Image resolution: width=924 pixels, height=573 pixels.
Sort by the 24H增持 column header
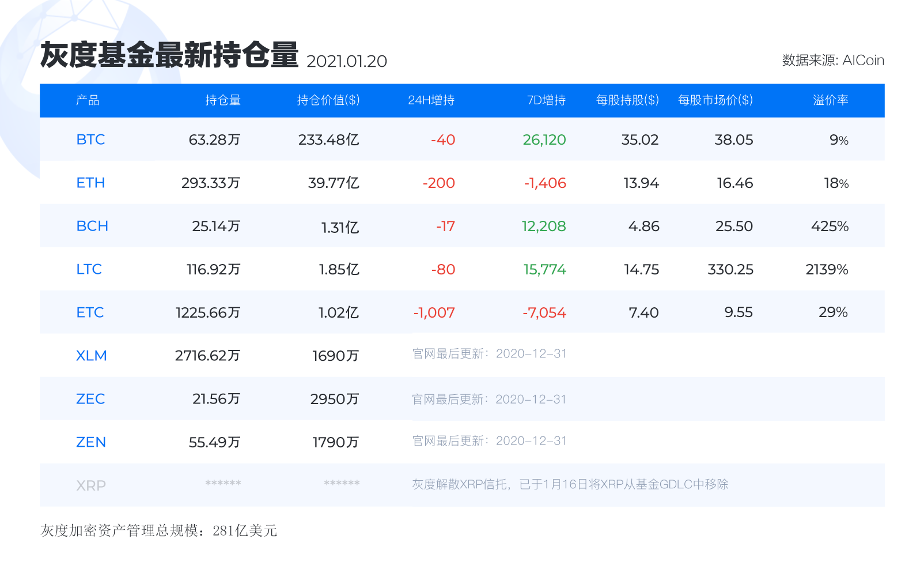[430, 100]
